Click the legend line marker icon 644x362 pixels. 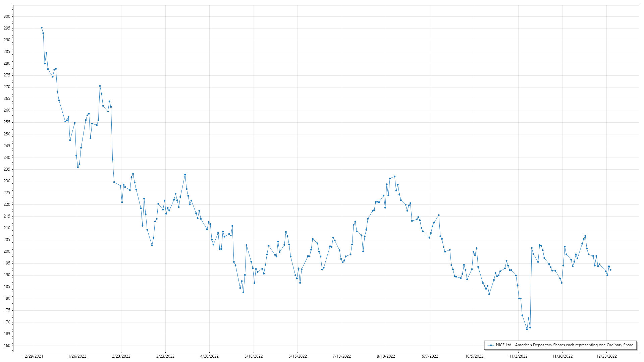pyautogui.click(x=491, y=345)
